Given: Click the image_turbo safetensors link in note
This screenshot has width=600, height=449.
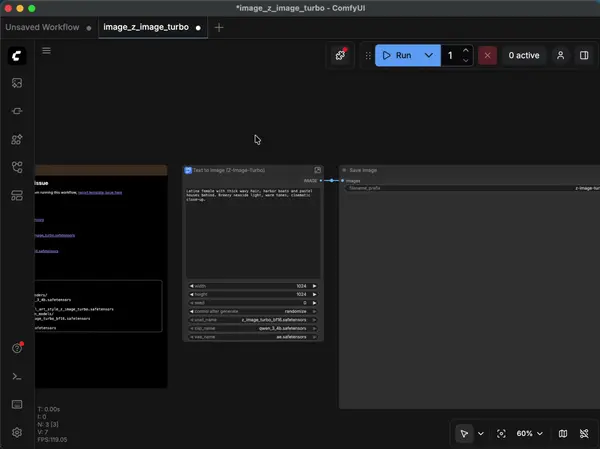Looking at the screenshot, I should coord(55,235).
